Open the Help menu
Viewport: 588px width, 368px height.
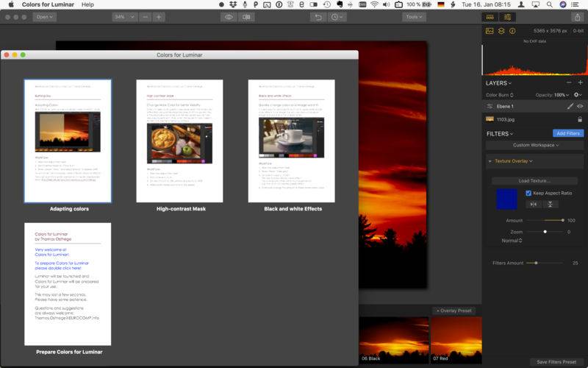pos(87,4)
